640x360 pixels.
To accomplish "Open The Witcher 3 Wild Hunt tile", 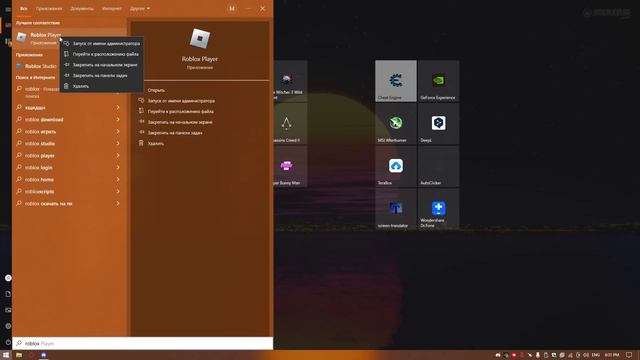I will click(290, 81).
